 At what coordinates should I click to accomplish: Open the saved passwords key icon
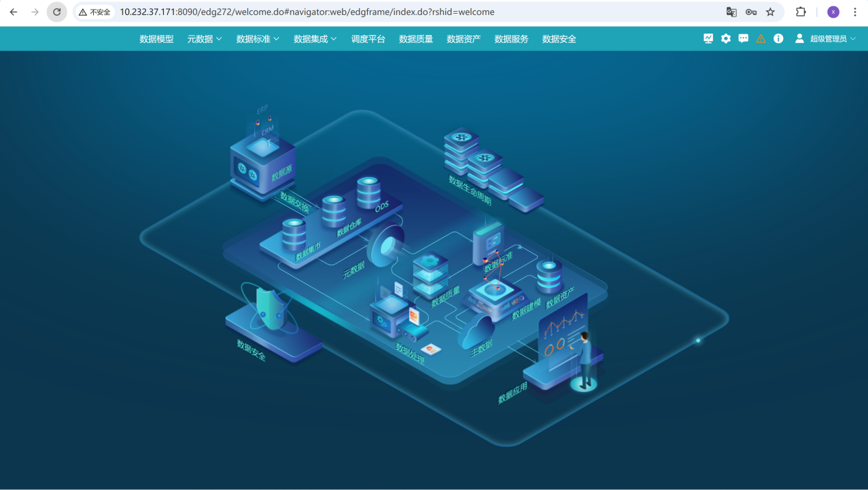751,12
